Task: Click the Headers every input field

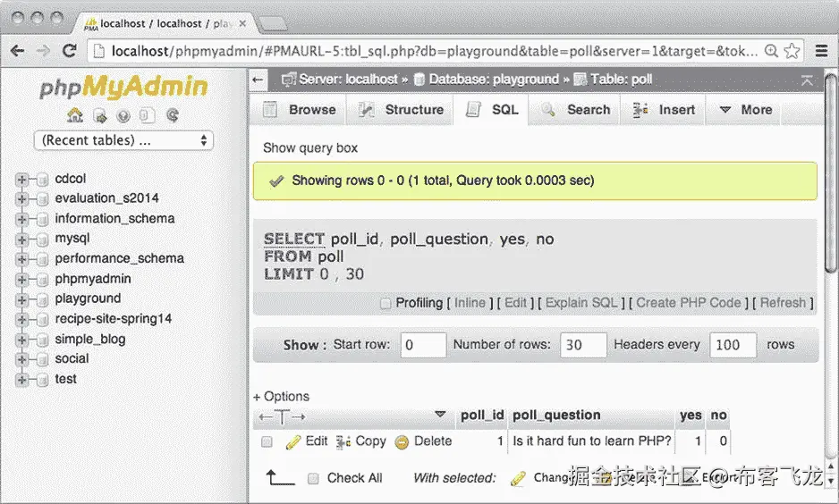Action: click(x=733, y=345)
